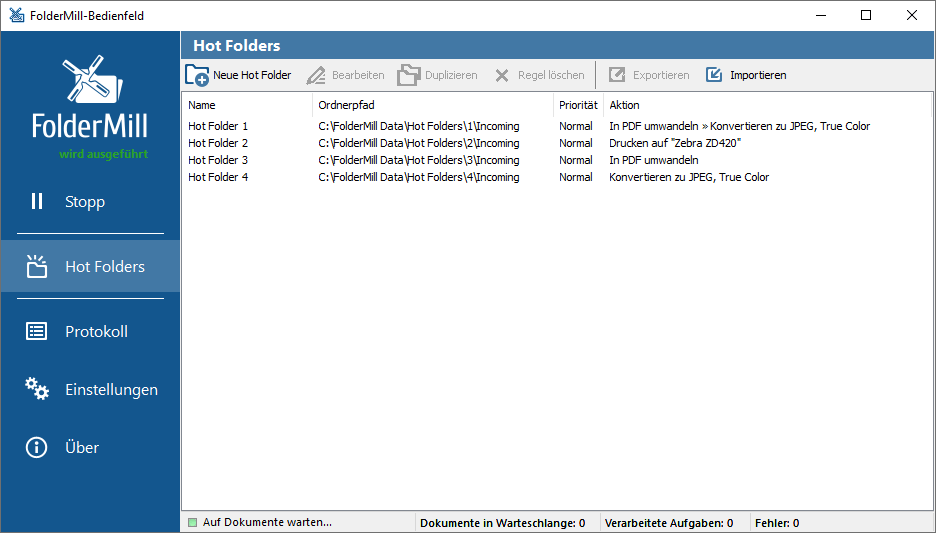Click "Fehler: 0" status entry
Viewport: 936px width, 533px height.
[x=777, y=523]
